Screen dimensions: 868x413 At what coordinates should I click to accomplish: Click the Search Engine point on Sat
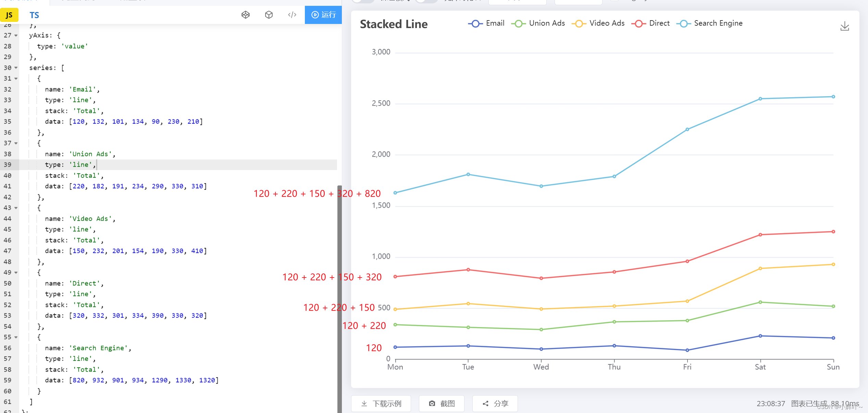(x=760, y=99)
